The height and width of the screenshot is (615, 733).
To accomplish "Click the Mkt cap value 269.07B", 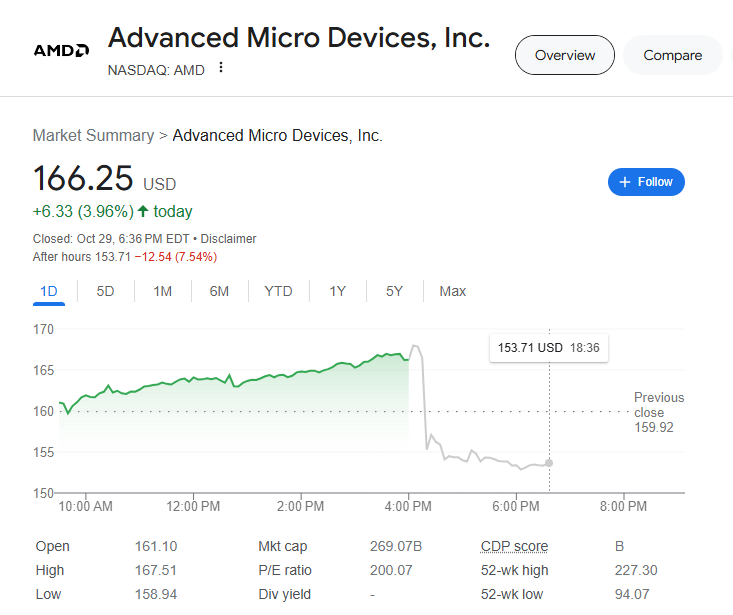I will point(396,546).
